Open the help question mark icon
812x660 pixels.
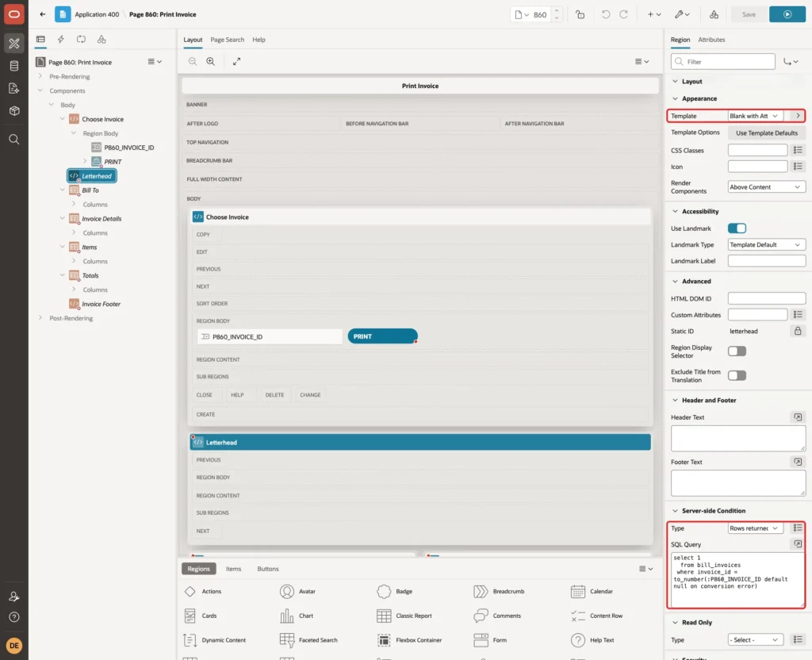[x=14, y=617]
